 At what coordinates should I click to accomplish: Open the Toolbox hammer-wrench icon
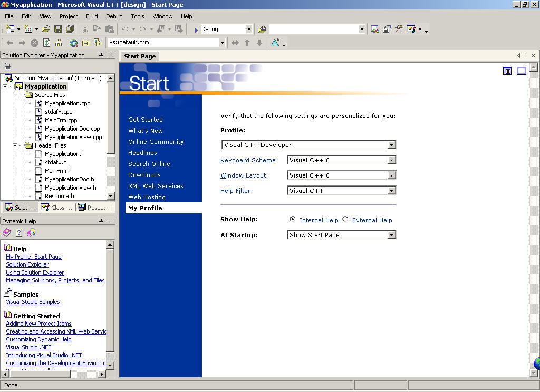coord(399,30)
